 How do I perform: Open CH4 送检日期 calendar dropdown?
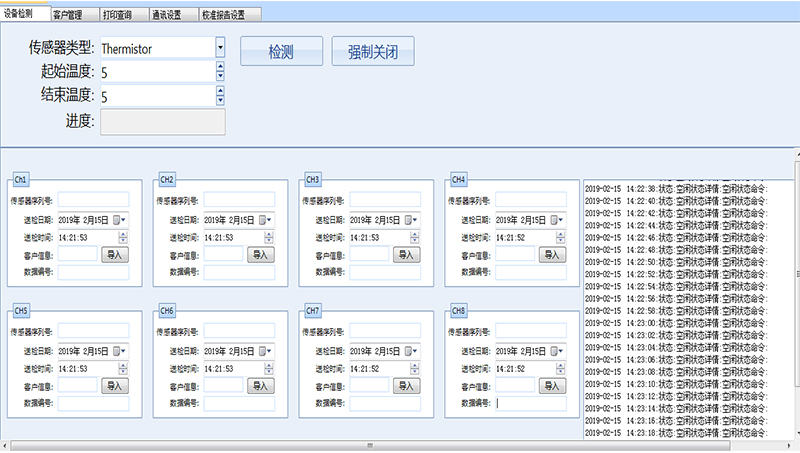pos(558,220)
